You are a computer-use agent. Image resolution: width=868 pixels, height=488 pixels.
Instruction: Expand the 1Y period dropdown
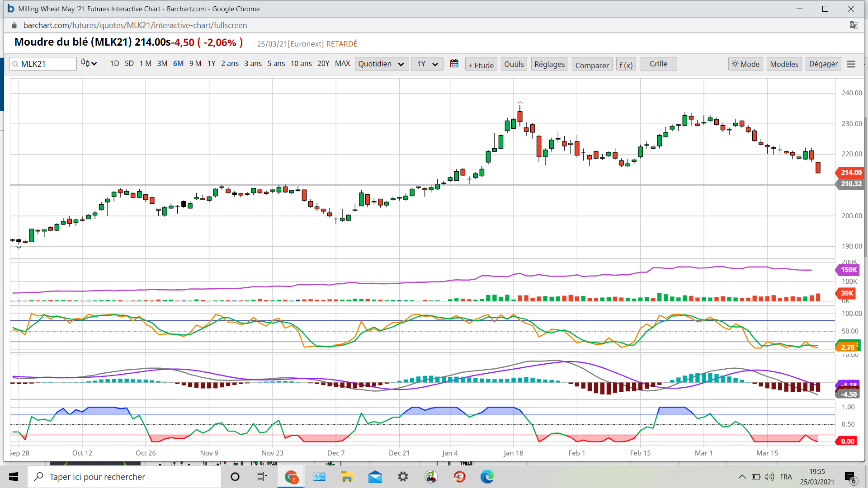[427, 64]
